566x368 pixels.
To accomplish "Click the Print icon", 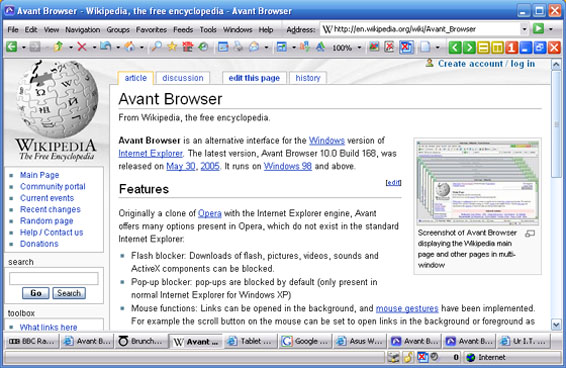I will (239, 47).
